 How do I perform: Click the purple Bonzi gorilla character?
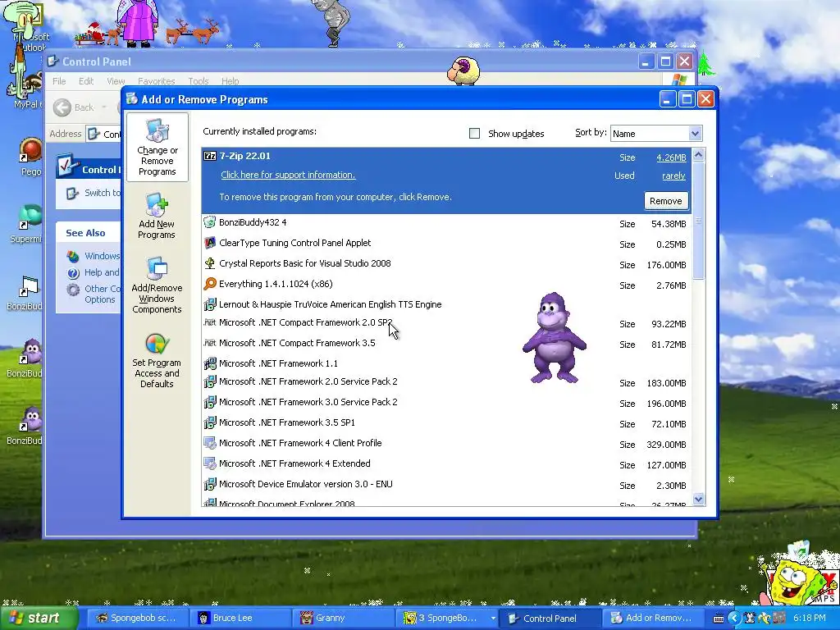pos(554,337)
